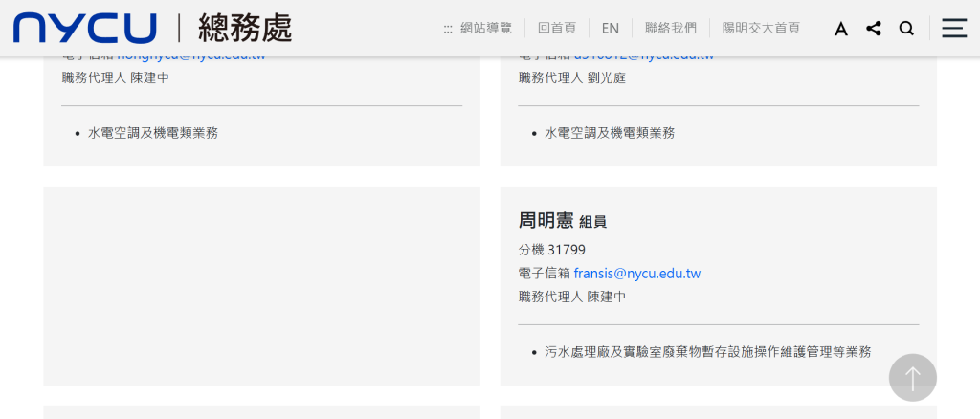Open the 聯絡我們 contact page
The width and height of the screenshot is (980, 419).
point(670,29)
